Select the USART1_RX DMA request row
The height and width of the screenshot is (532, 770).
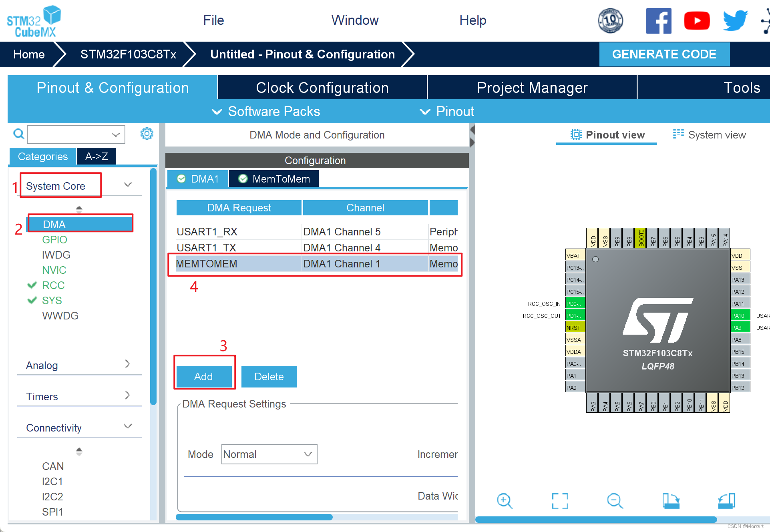pos(317,232)
